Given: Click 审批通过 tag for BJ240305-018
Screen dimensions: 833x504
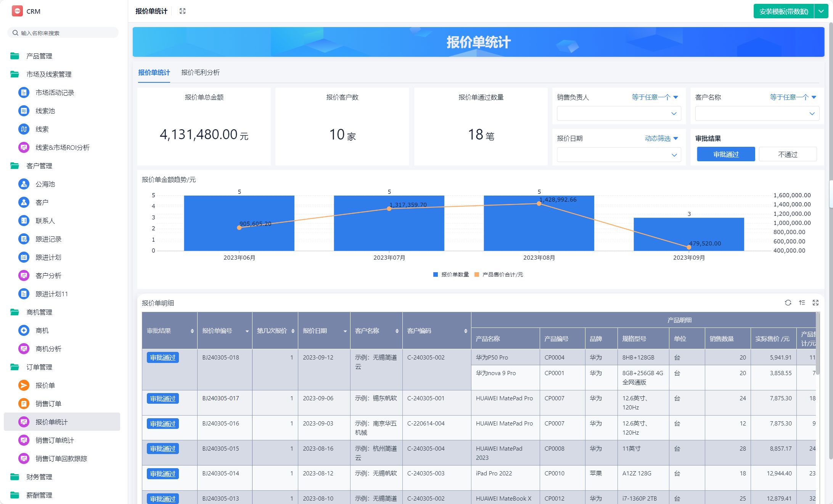Looking at the screenshot, I should click(x=162, y=358).
